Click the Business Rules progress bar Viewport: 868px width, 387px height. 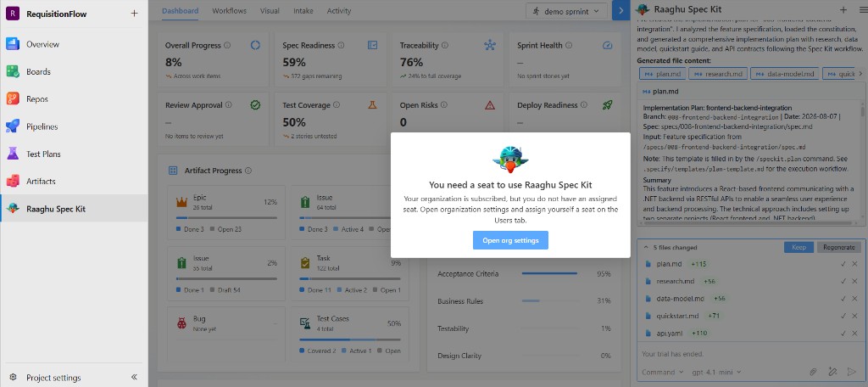click(549, 300)
